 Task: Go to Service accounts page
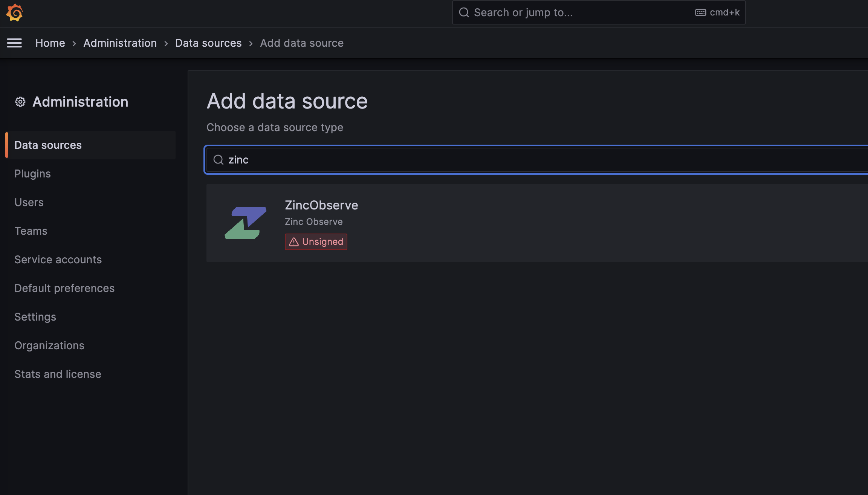point(58,260)
